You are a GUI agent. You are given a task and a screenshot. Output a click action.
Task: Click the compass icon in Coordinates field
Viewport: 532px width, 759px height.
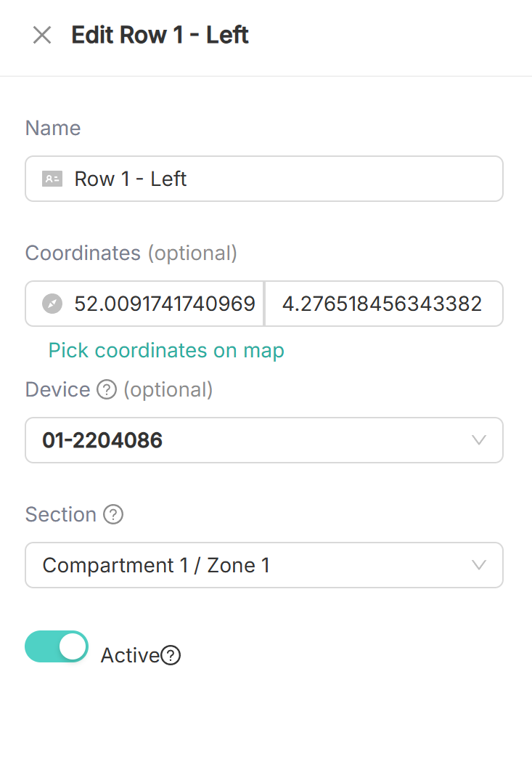tap(52, 304)
